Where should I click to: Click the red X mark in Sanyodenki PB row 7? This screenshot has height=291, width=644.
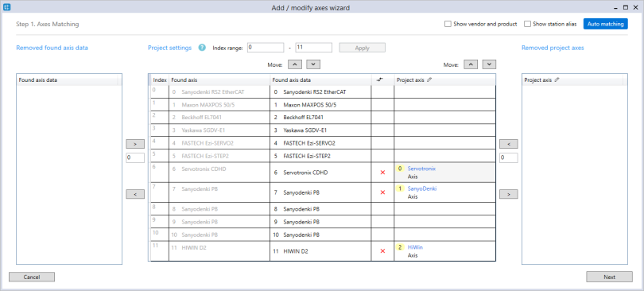tap(382, 192)
